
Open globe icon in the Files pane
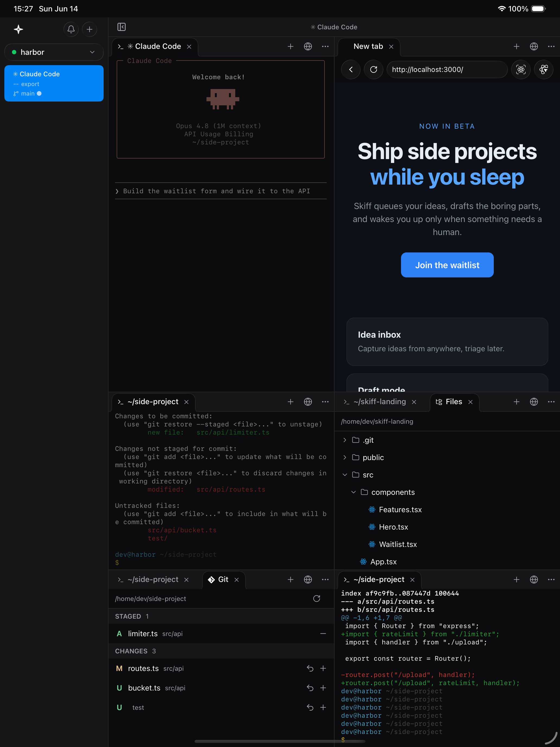534,402
